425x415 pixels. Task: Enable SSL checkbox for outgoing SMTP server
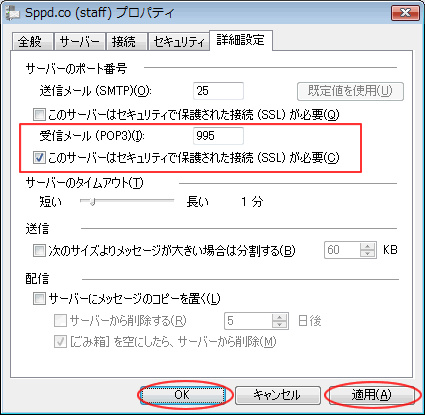pyautogui.click(x=39, y=115)
